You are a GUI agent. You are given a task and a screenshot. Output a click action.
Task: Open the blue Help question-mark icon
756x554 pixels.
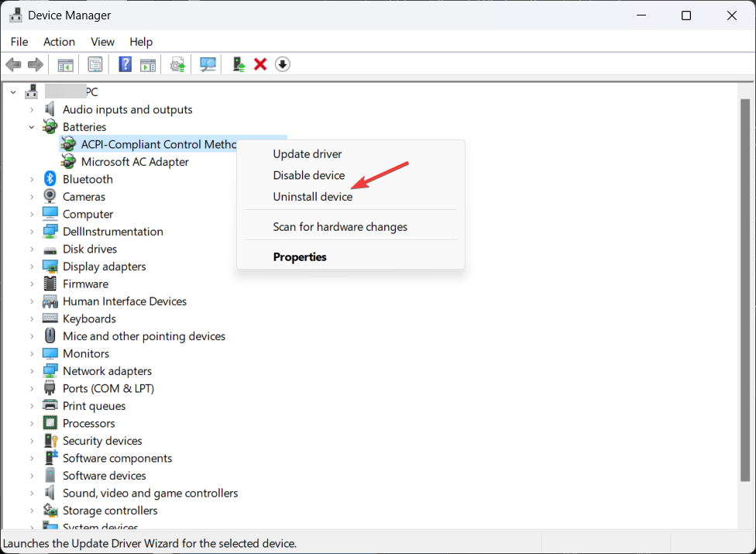[x=125, y=64]
